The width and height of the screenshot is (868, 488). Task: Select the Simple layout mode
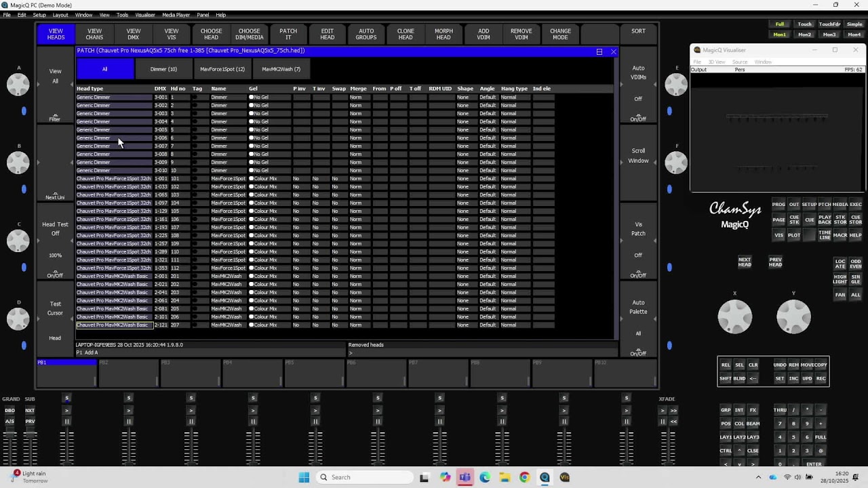[x=854, y=24]
